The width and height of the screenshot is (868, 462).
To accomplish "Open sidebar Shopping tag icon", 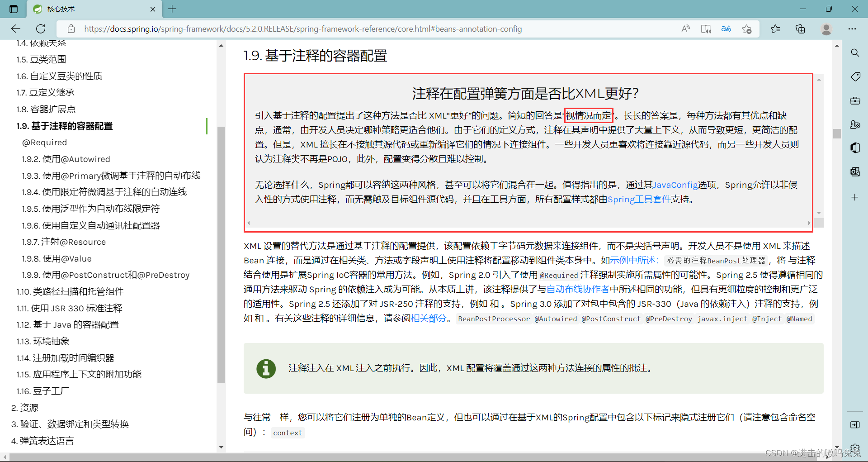I will 855,76.
